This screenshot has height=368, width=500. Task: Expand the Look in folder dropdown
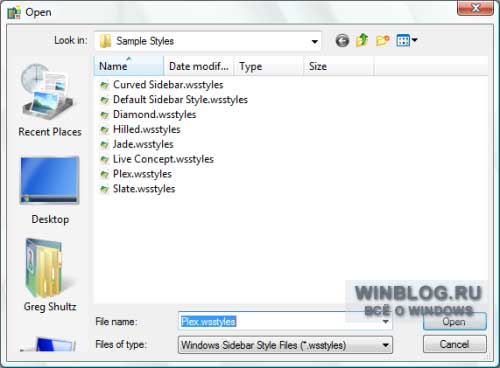point(314,41)
